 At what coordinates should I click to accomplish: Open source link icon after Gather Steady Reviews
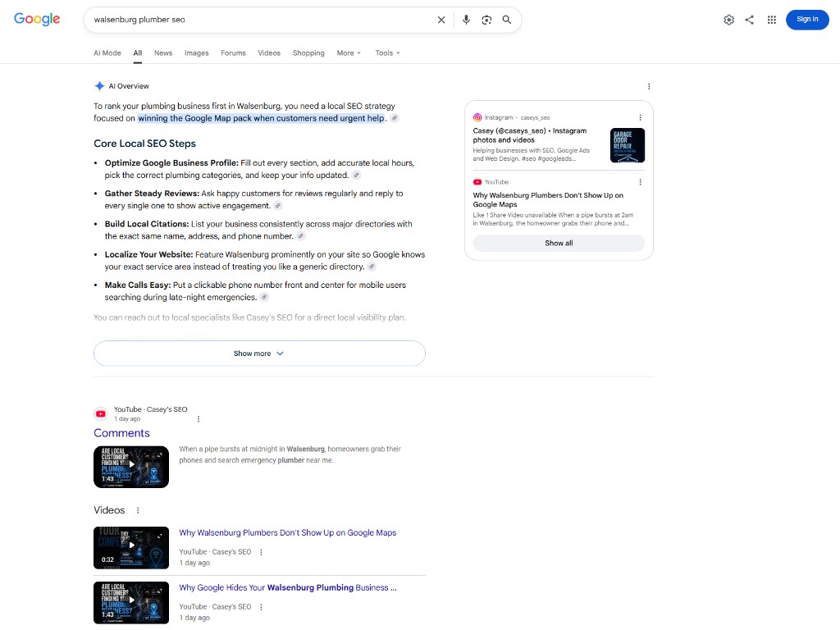click(277, 206)
